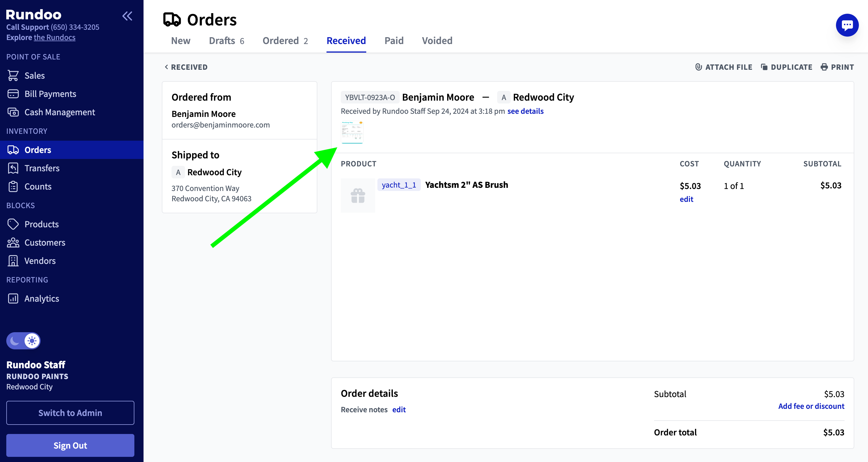Click the Yachtsm 2" AS Brush name
Image resolution: width=868 pixels, height=462 pixels.
point(466,185)
